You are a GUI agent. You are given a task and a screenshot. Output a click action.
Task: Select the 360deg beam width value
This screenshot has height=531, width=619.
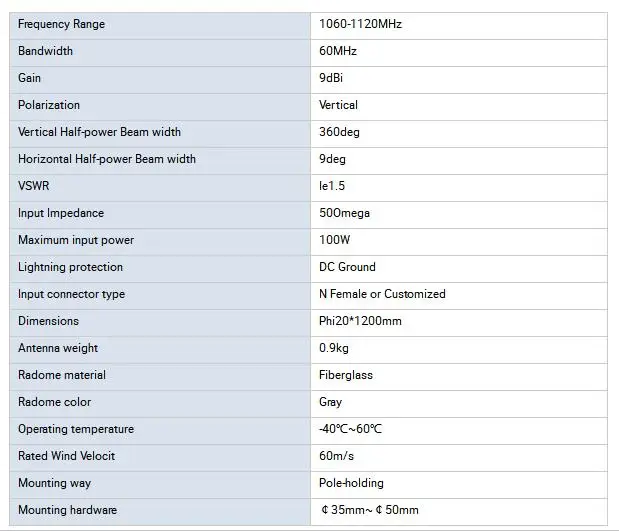click(x=338, y=132)
